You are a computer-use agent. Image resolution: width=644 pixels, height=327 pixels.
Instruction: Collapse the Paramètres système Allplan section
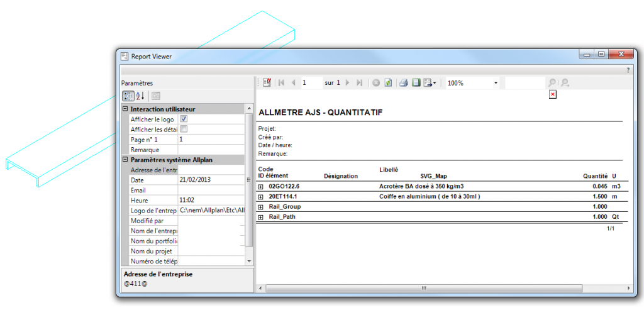tap(125, 159)
